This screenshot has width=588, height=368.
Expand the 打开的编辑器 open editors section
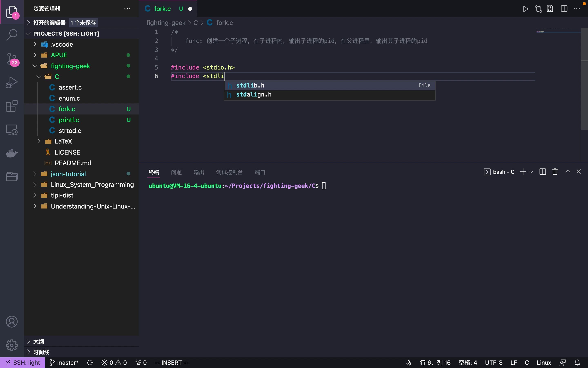[81, 23]
